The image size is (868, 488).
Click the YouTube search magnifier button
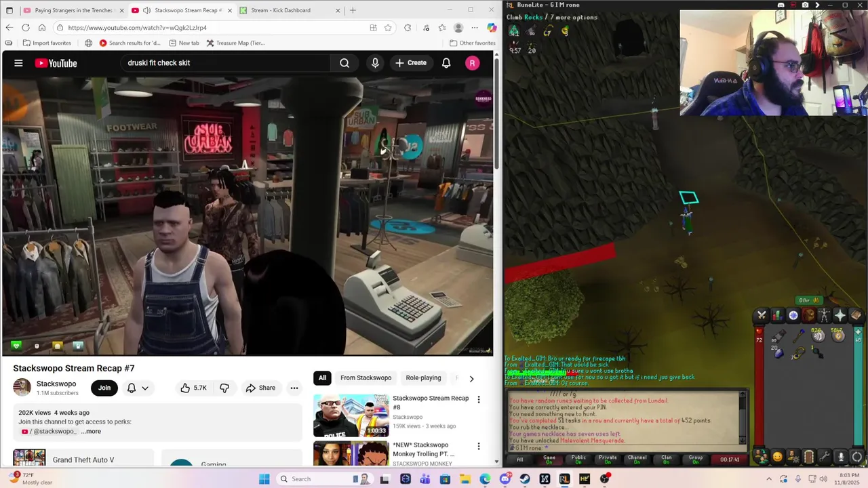coord(344,63)
